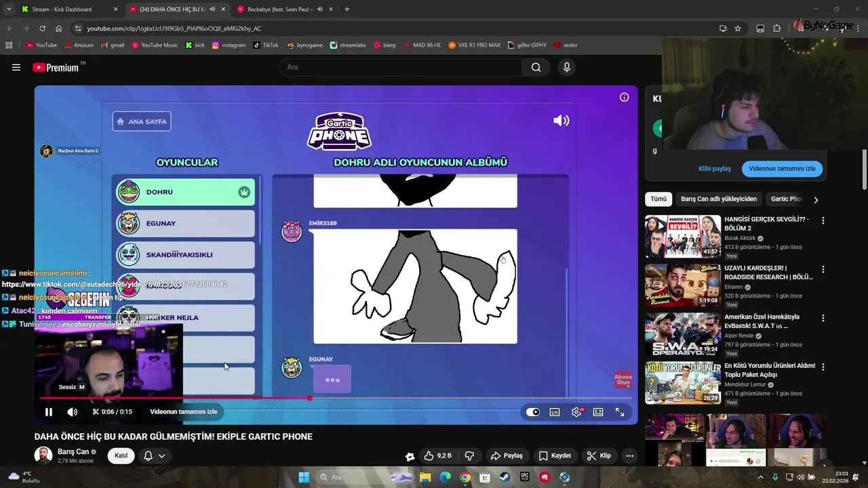Open site information icon in address bar
This screenshot has height=488, width=868.
click(x=78, y=28)
